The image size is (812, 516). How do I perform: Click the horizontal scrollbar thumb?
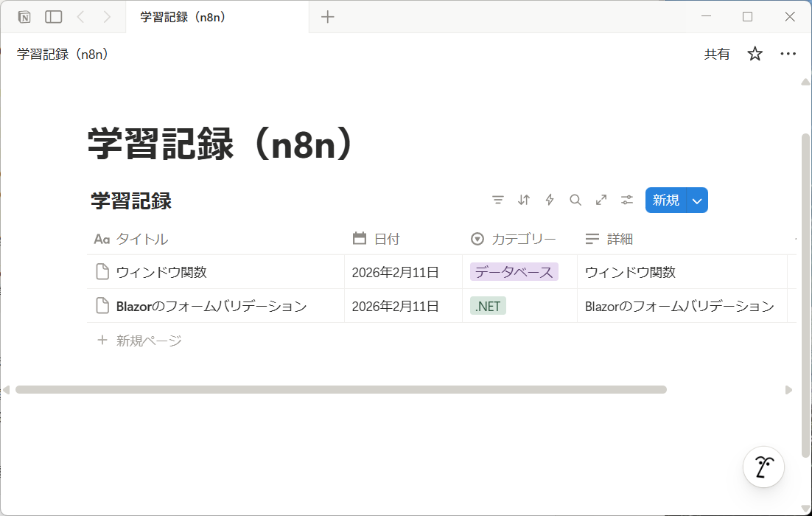point(340,390)
